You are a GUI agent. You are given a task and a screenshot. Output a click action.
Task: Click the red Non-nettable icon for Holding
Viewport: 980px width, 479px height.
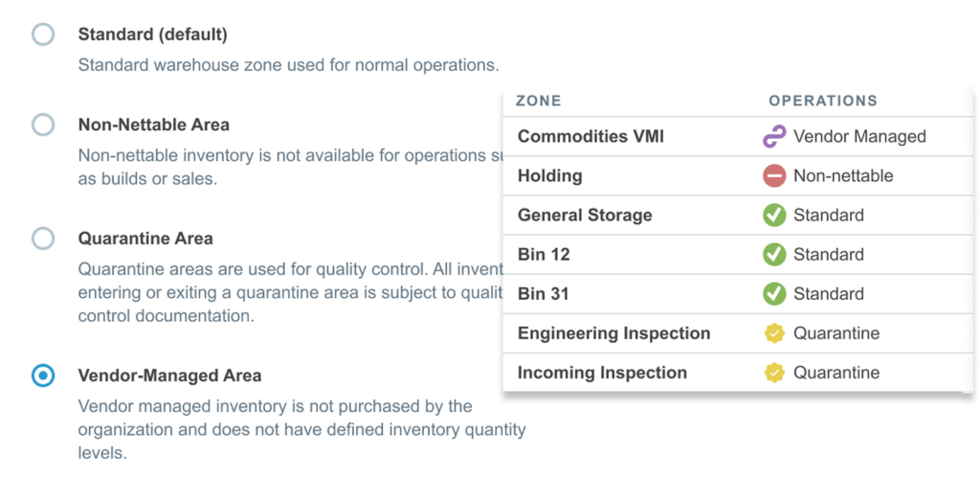point(773,176)
